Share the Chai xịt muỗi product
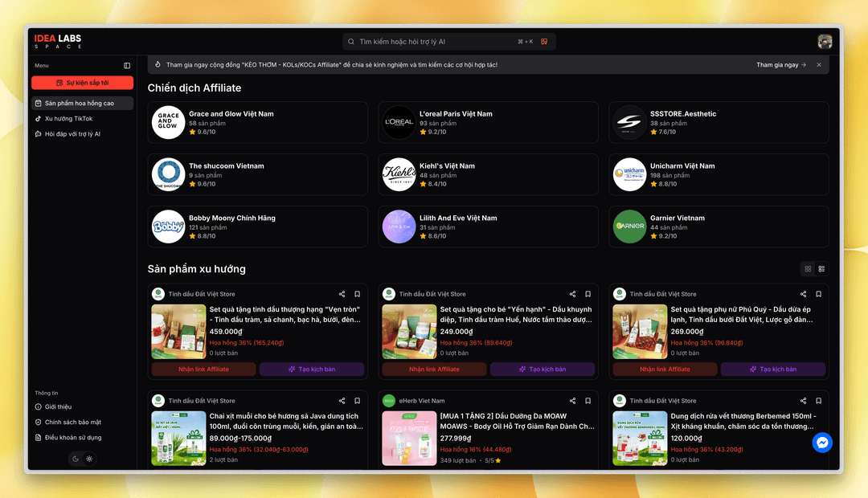Image resolution: width=868 pixels, height=498 pixels. (342, 401)
